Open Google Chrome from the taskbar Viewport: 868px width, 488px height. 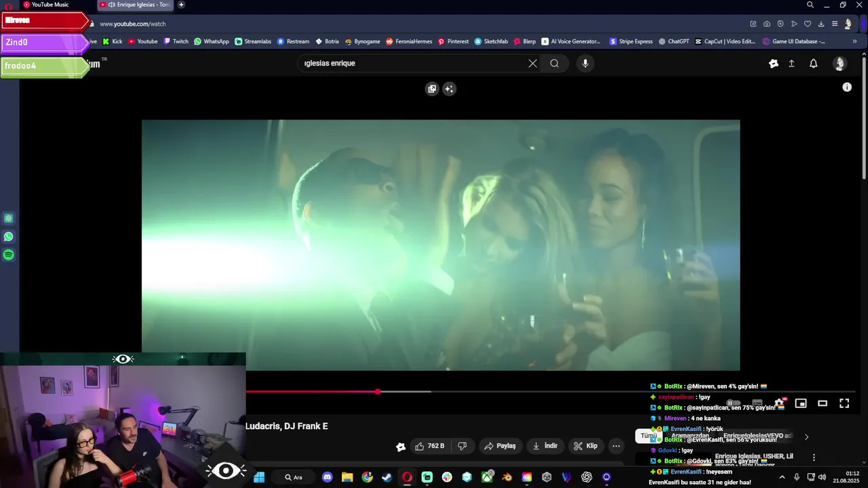tap(368, 477)
